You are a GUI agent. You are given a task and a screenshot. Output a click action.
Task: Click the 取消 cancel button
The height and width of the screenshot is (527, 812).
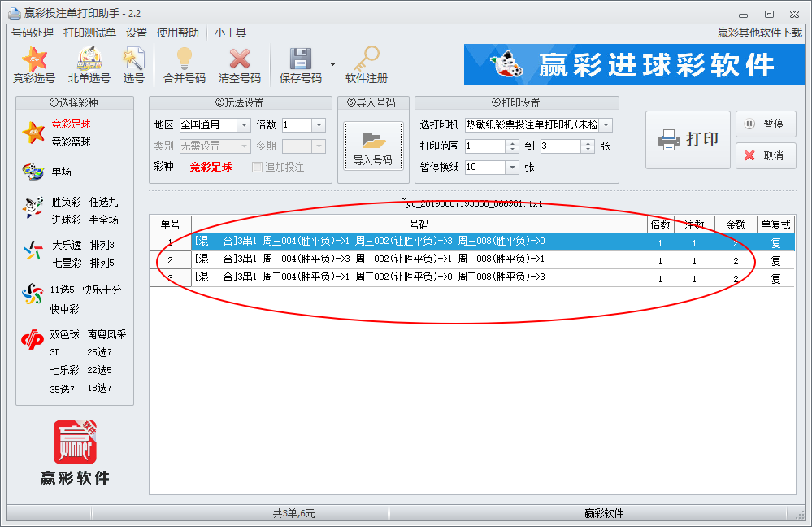click(x=766, y=155)
